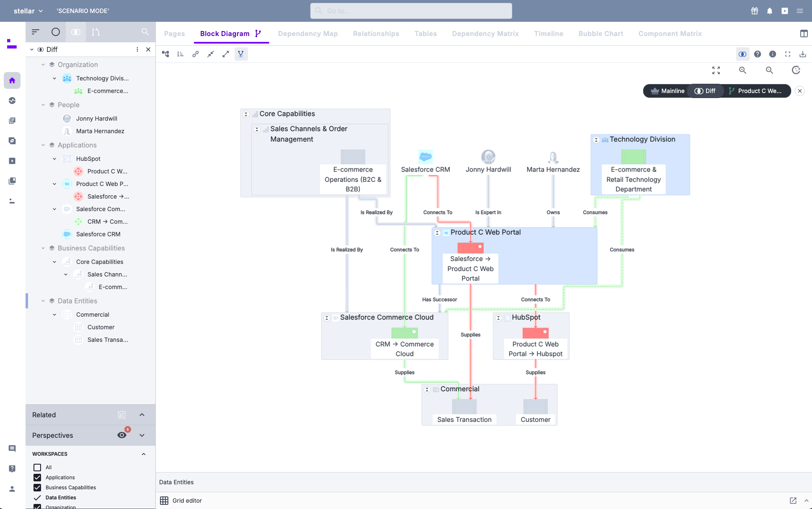This screenshot has width=812, height=509.
Task: Collapse the Organization tree group
Action: pos(43,65)
